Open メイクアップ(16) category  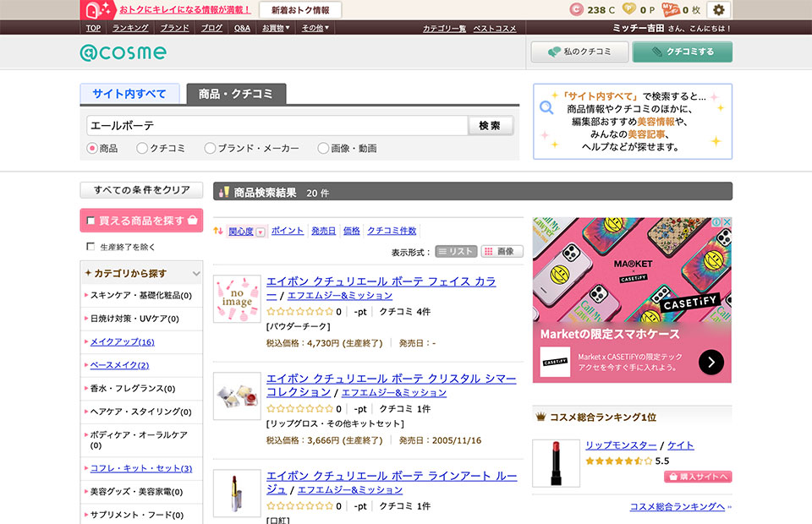(x=122, y=342)
